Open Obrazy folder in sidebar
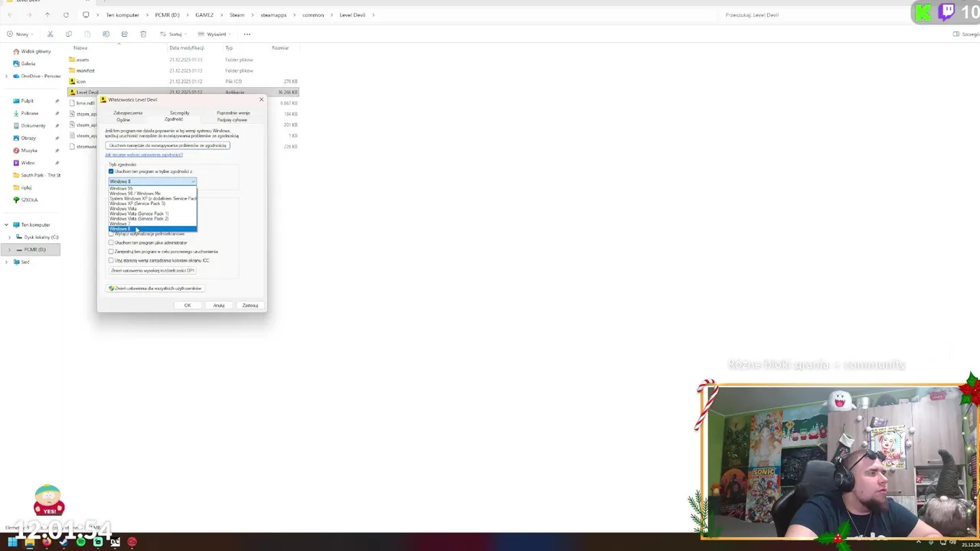 tap(28, 138)
